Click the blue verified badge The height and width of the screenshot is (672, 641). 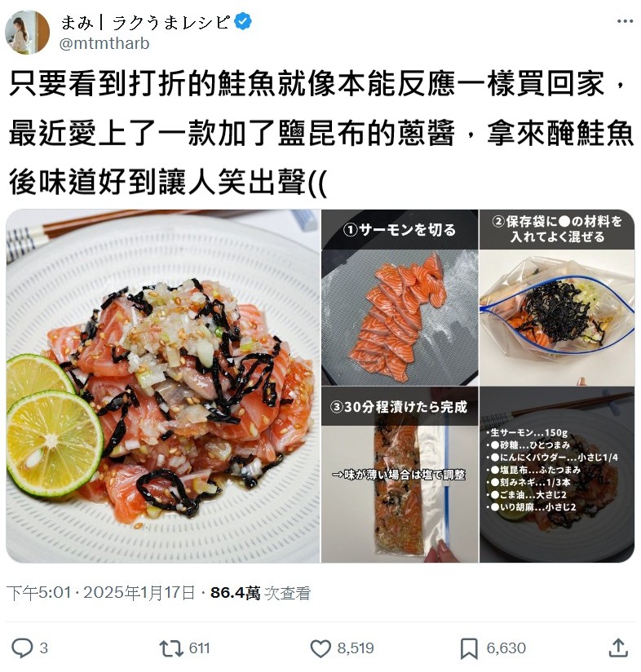243,22
